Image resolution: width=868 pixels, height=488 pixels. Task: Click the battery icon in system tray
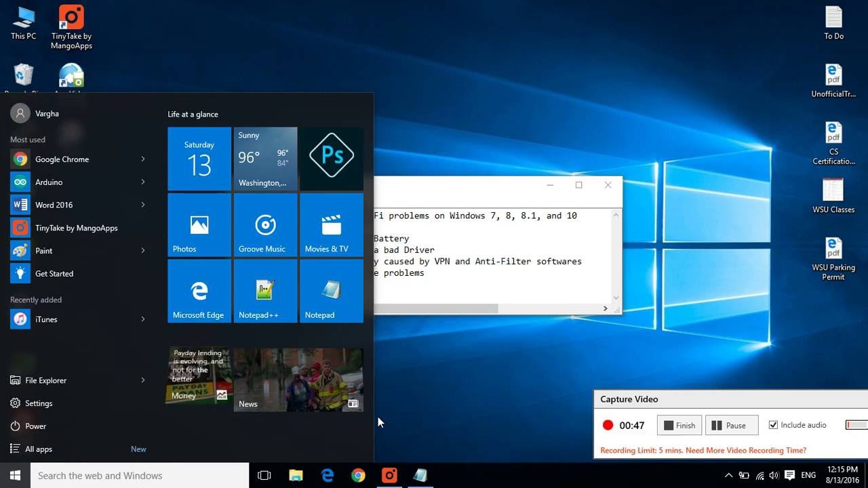point(744,476)
